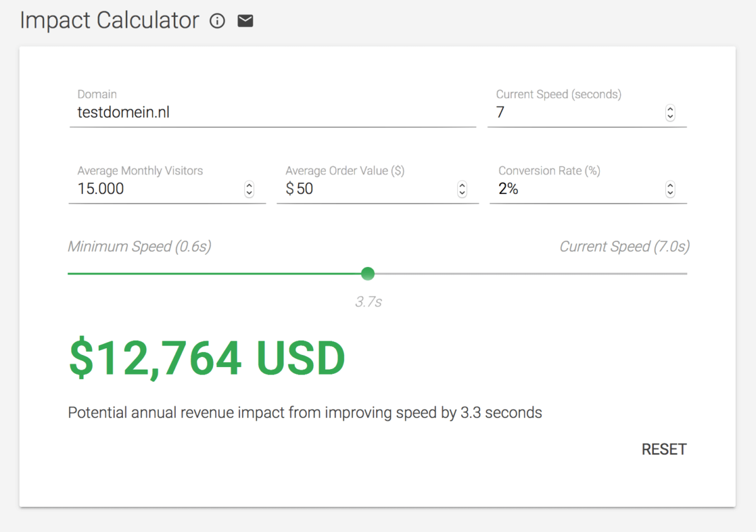Click the Impact Calculator page title
This screenshot has width=756, height=532.
point(110,21)
